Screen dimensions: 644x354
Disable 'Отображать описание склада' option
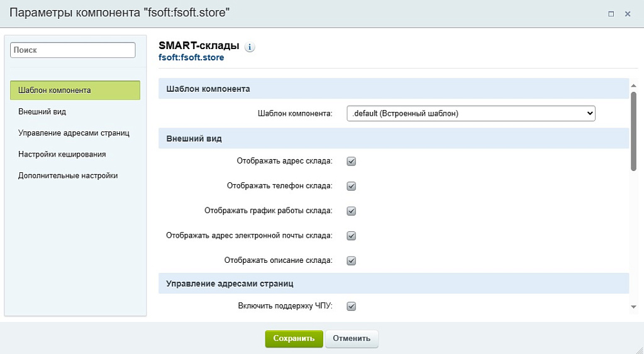pyautogui.click(x=352, y=260)
